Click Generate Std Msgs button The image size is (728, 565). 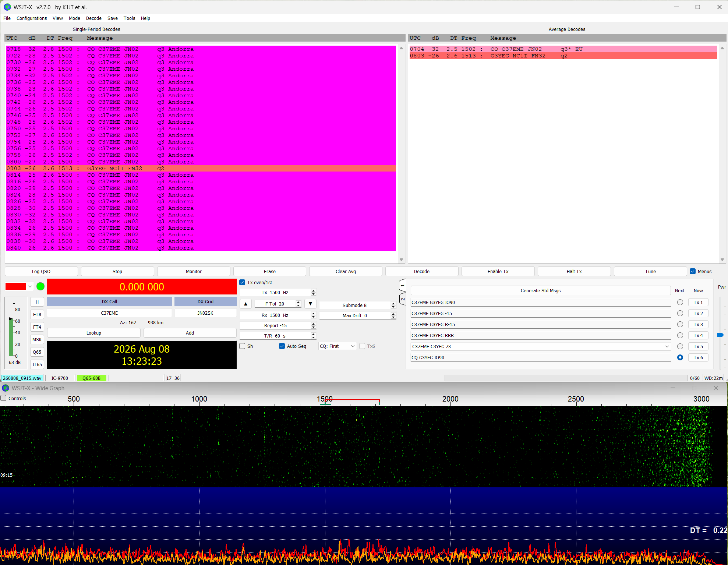pyautogui.click(x=541, y=291)
